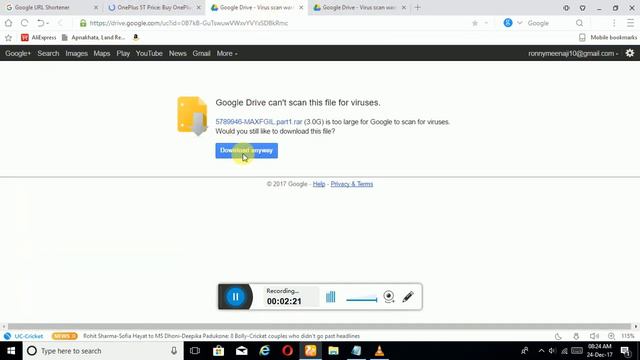Bookmark this page with the star icon
Screen dimensions: 640x360
[475, 23]
